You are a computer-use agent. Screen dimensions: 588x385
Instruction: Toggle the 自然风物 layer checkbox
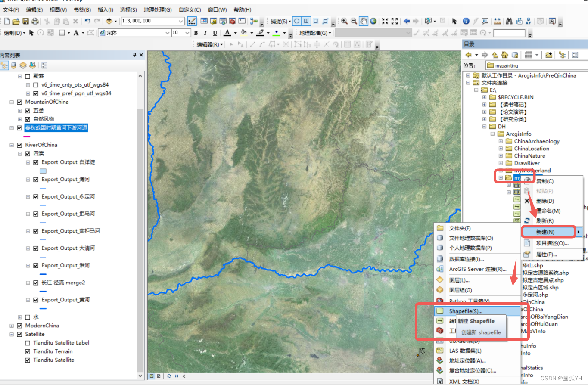click(x=28, y=119)
